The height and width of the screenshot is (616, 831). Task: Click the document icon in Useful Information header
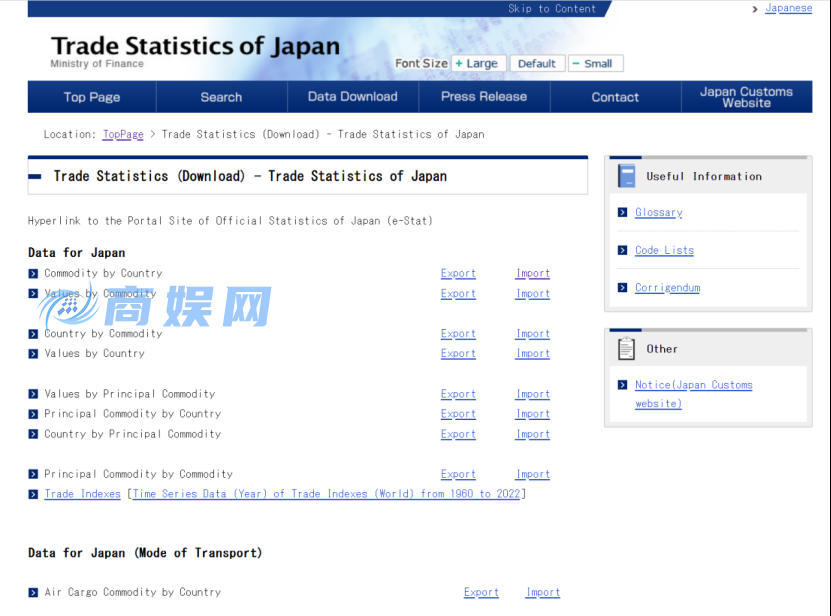coord(626,174)
